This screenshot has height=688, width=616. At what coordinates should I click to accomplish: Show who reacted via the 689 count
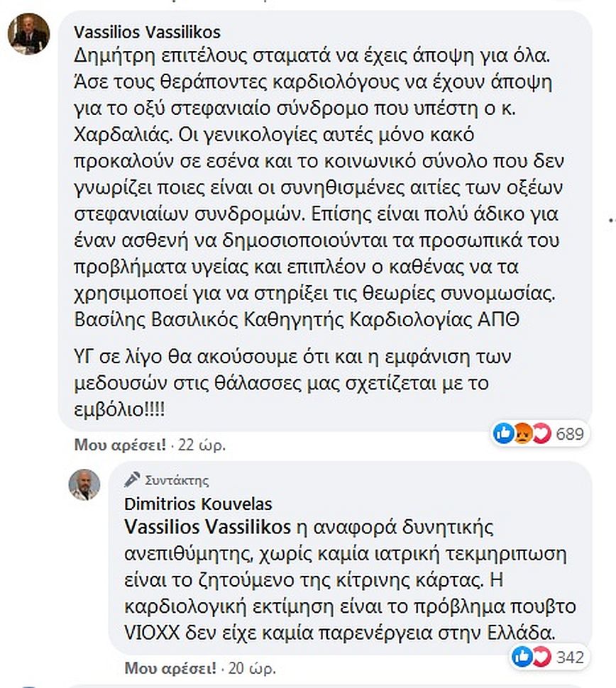(x=569, y=433)
